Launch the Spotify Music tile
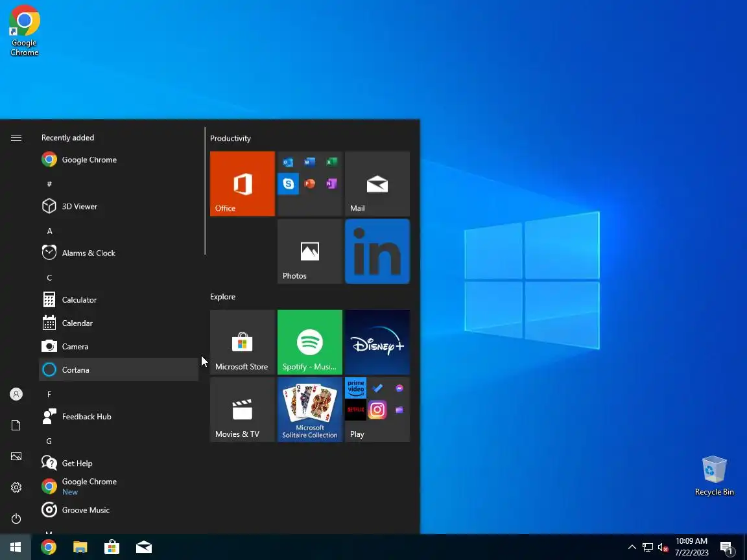This screenshot has width=747, height=560. [x=310, y=342]
